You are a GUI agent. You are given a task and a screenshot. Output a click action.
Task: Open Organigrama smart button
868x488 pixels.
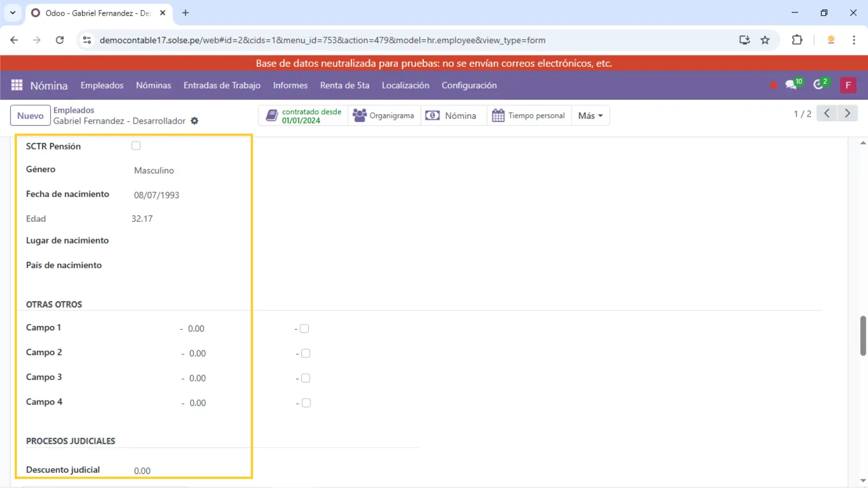(x=384, y=116)
